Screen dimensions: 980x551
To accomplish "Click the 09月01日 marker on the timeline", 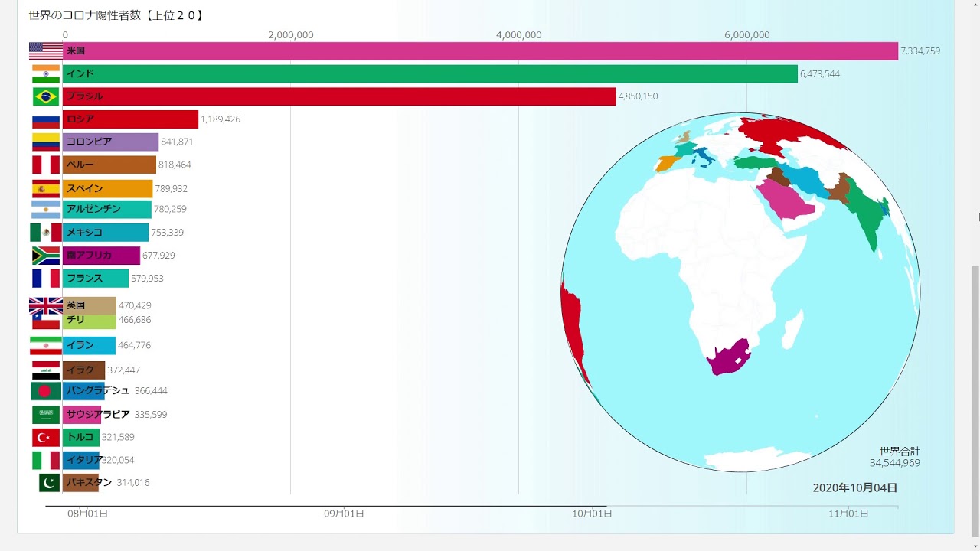I will pyautogui.click(x=345, y=514).
